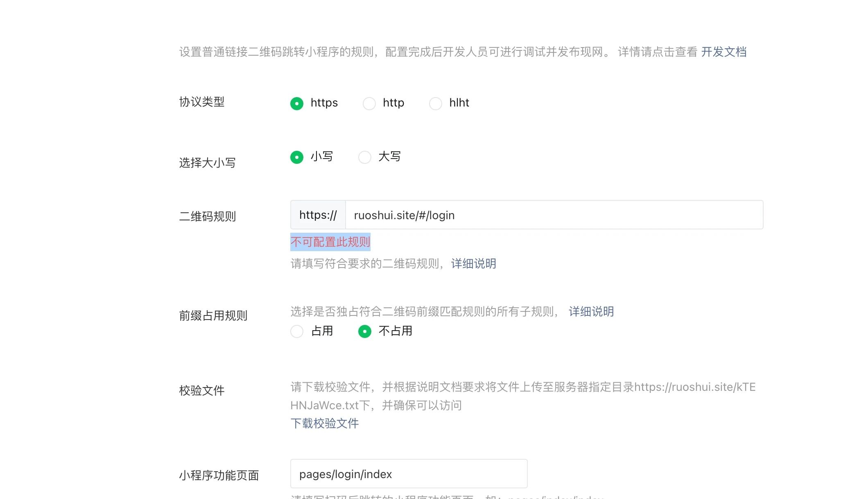Click the QR code rule input field

tap(554, 215)
